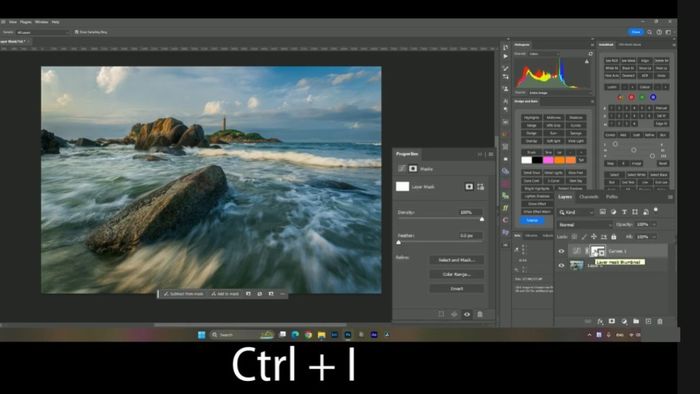Delete layer trash icon in Layers
Screen dimensions: 700x394
660,321
